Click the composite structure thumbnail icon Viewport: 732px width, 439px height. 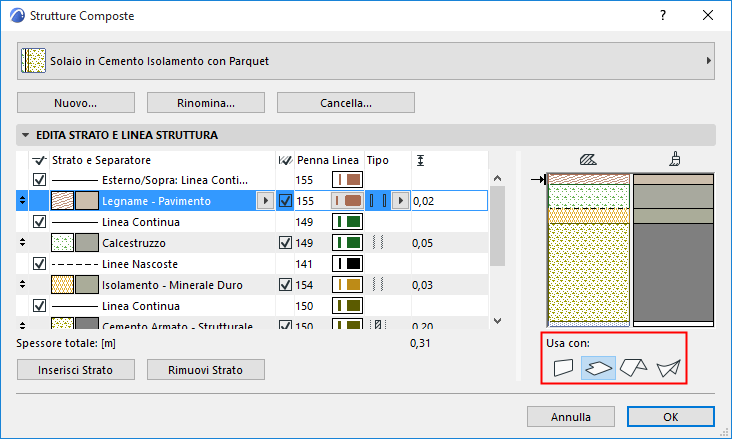[x=33, y=61]
